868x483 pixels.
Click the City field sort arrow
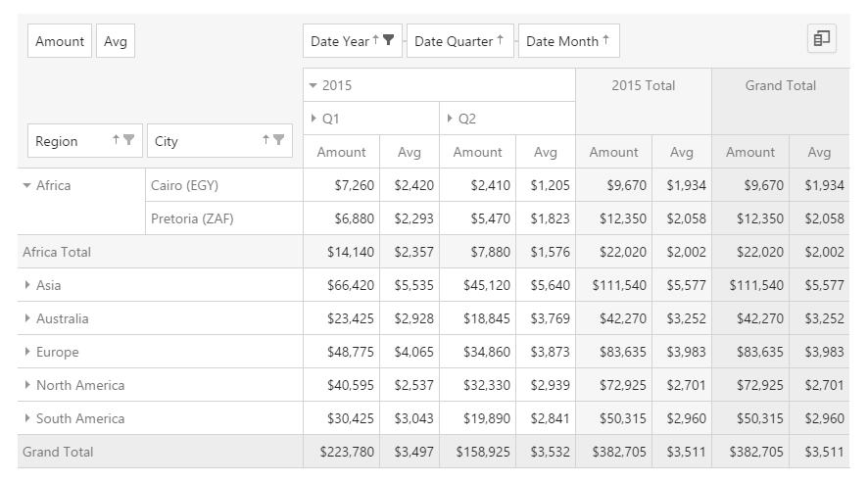coord(265,140)
